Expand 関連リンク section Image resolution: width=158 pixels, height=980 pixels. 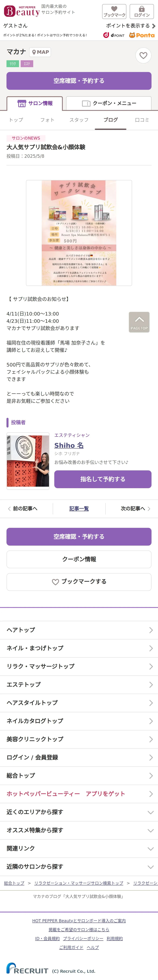click(x=79, y=848)
